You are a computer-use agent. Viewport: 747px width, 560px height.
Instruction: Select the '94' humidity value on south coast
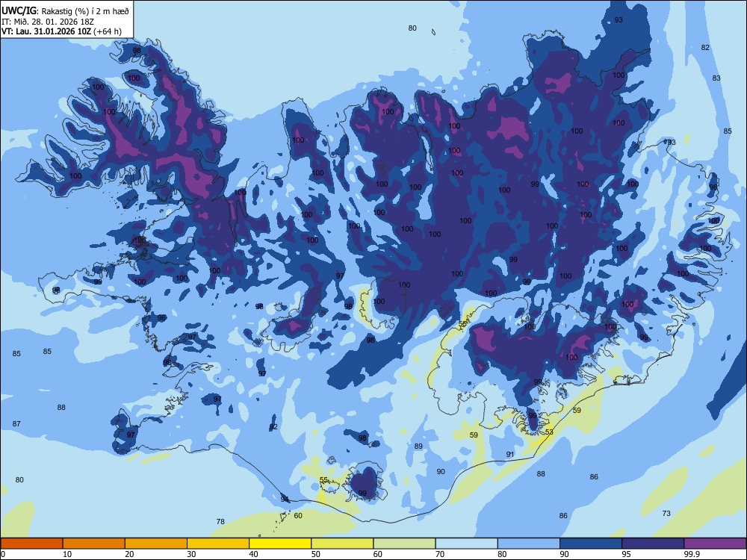[x=285, y=499]
